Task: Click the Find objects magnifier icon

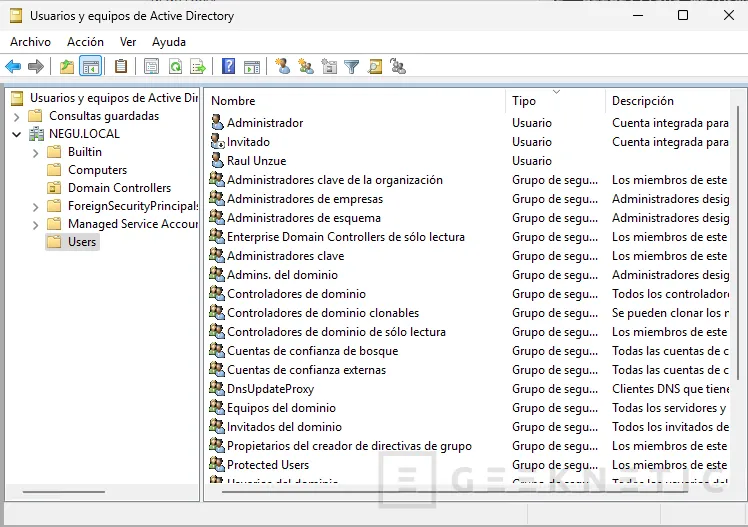Action: click(375, 66)
